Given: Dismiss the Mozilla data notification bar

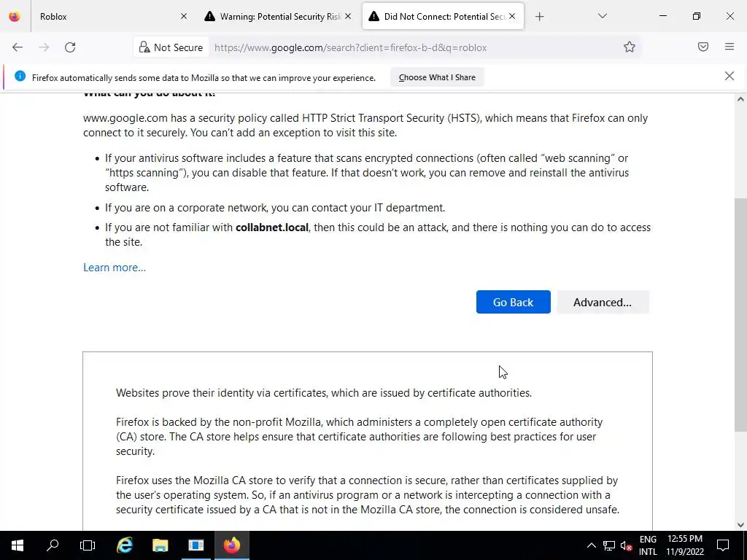Looking at the screenshot, I should point(729,76).
